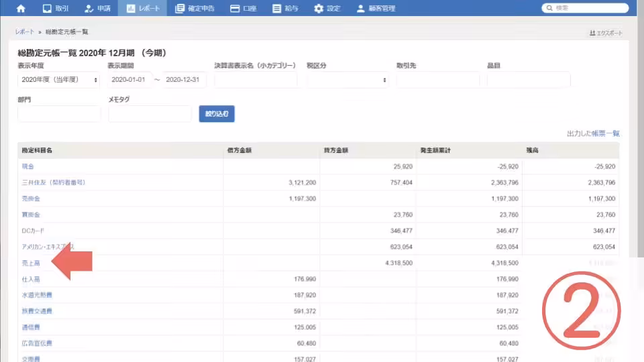Click the エクスポート export button
This screenshot has height=362, width=644.
606,33
